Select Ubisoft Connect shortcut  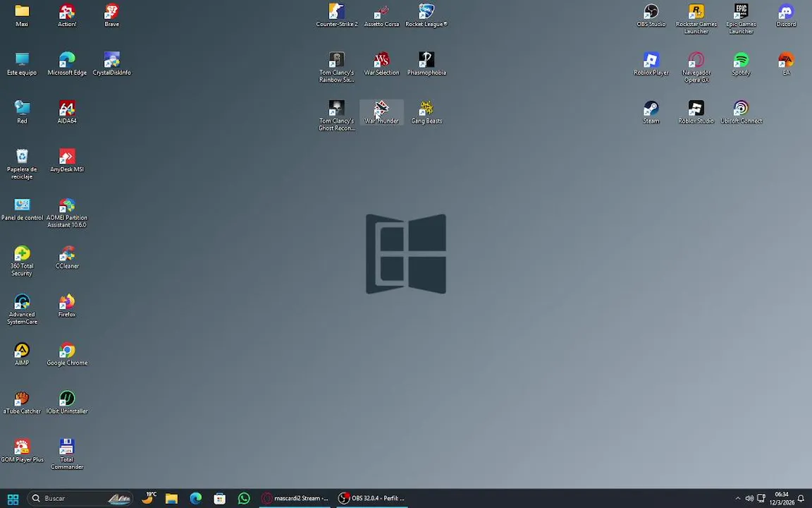coord(741,112)
